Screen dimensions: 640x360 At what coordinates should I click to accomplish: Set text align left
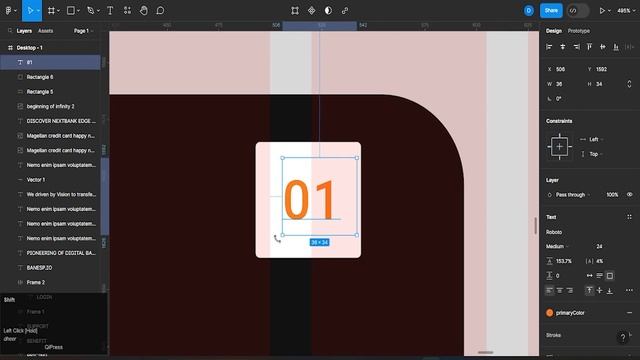(x=550, y=290)
